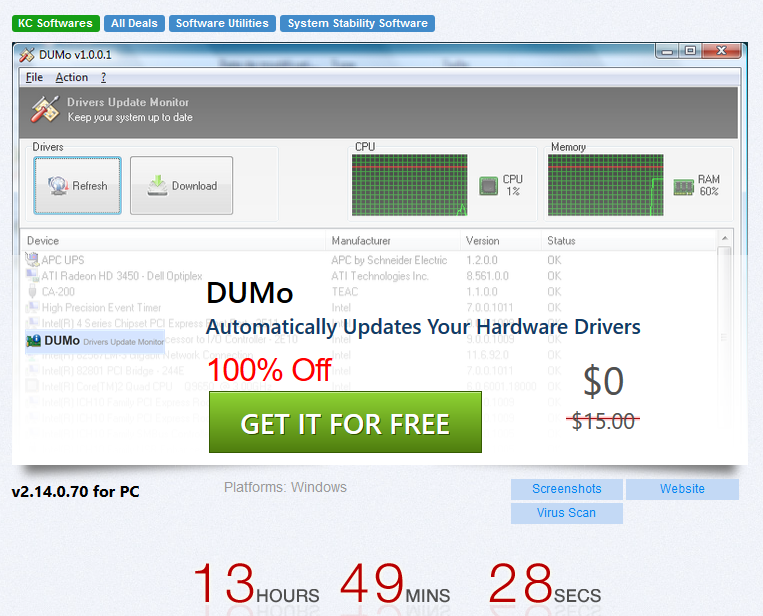The height and width of the screenshot is (616, 763).
Task: Click ATI Technologies Inc. manufacturer cell
Action: point(380,276)
